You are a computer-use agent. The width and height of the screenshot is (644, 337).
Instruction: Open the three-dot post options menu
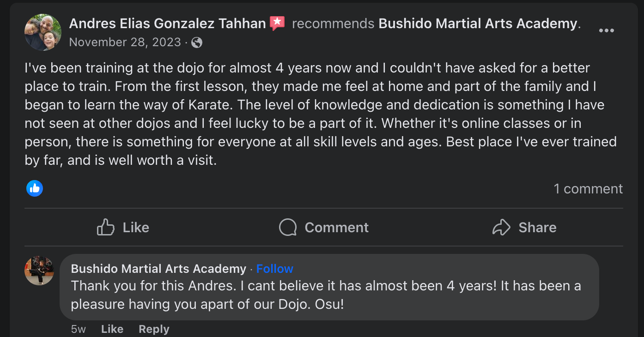coord(606,30)
